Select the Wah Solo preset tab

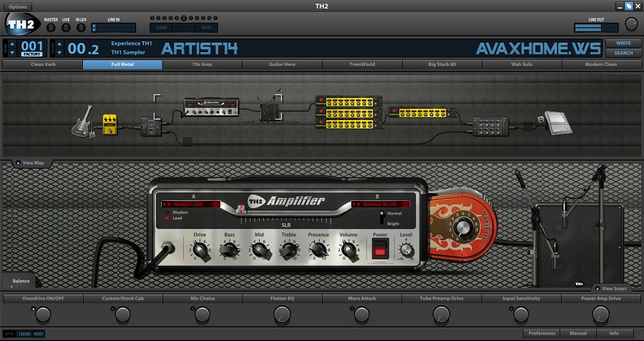[x=522, y=64]
